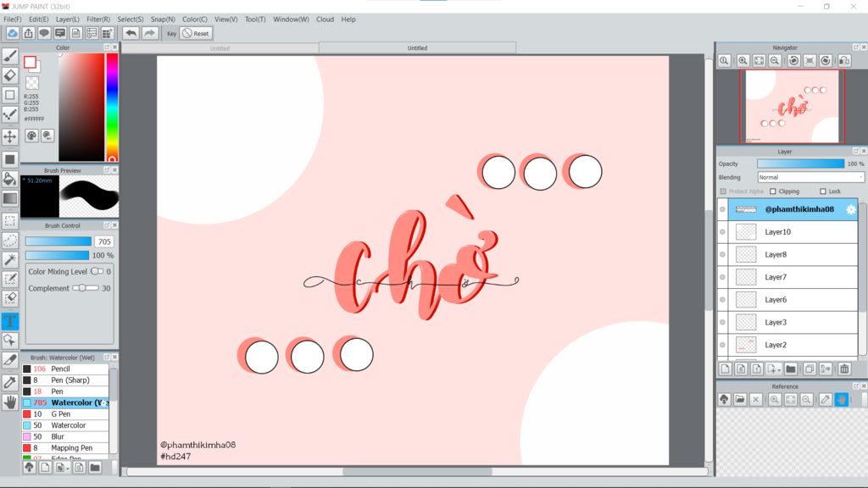This screenshot has width=868, height=488.
Task: Click the hue spectrum bar
Action: point(112,108)
